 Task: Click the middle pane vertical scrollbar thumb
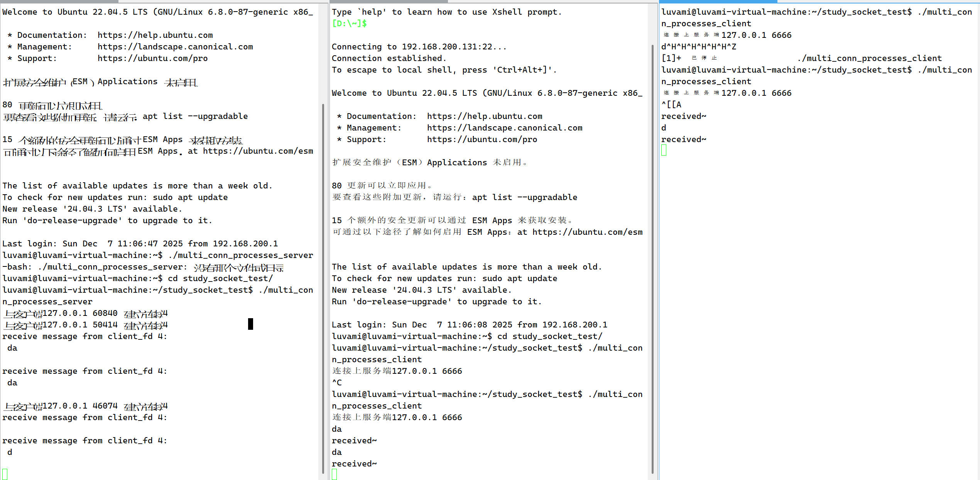(x=652, y=259)
